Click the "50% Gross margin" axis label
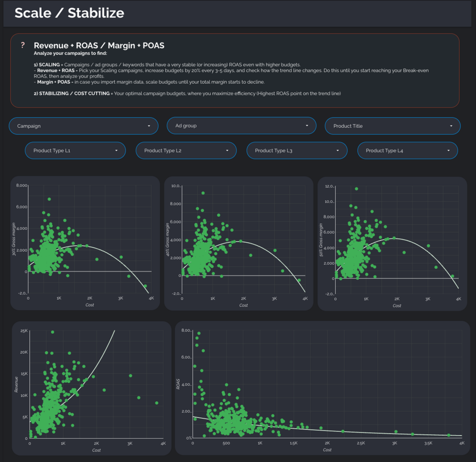 (321, 240)
